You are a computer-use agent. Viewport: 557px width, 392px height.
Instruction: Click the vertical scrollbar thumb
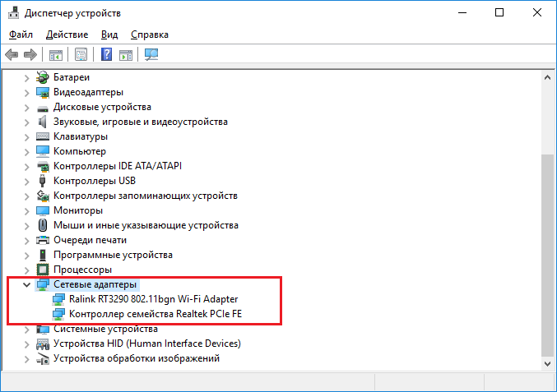[547, 256]
